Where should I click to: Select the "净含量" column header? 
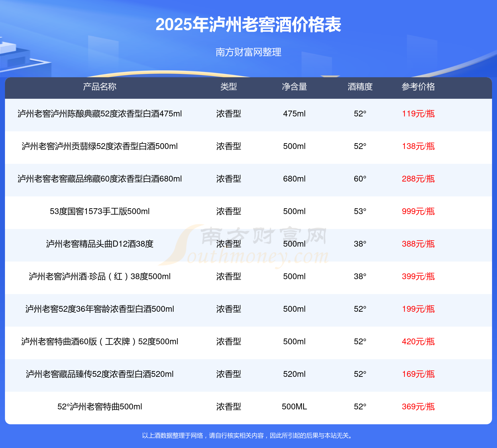(x=294, y=87)
